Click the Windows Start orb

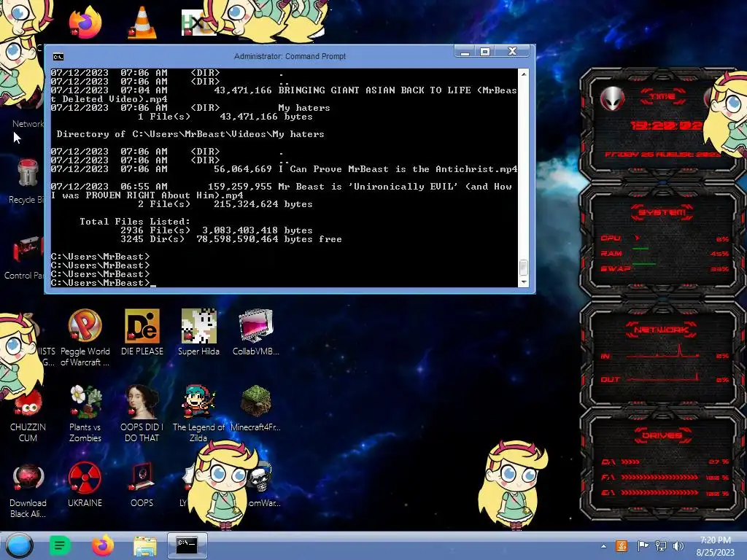[19, 545]
